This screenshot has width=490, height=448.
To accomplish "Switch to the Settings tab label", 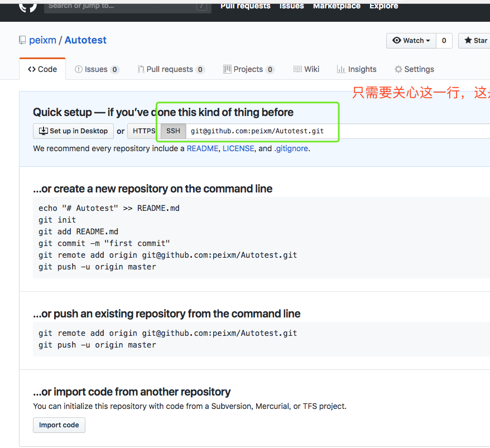I will pos(419,69).
